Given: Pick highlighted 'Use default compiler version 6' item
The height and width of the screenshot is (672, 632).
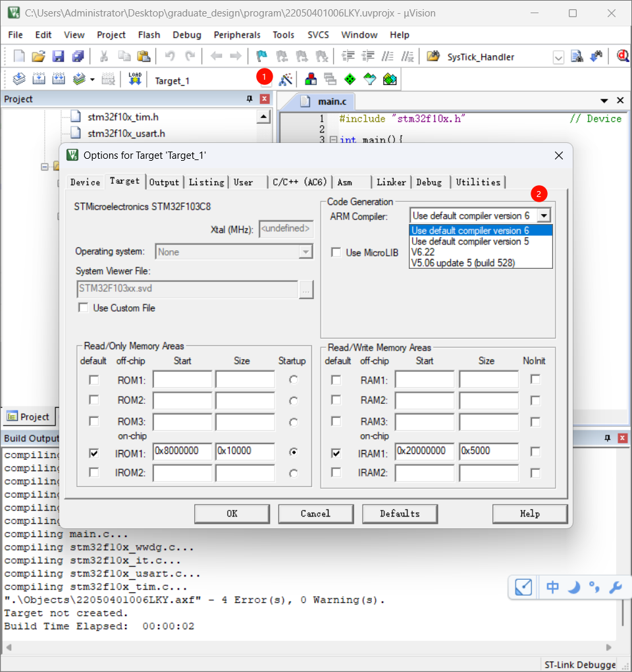Looking at the screenshot, I should 481,231.
